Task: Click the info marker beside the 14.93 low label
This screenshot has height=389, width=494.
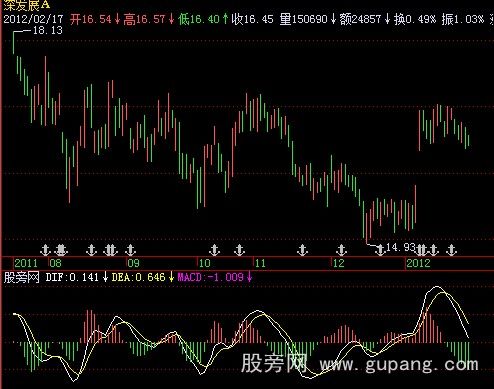Action: pos(380,250)
